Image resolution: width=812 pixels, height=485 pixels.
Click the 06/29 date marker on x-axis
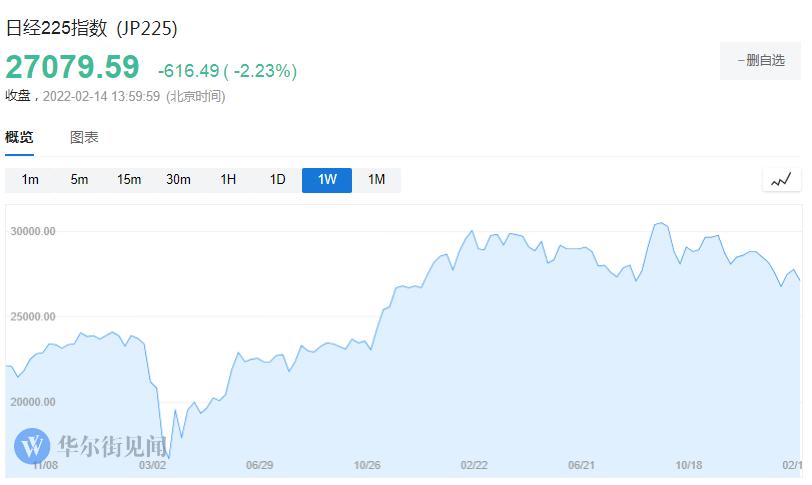[260, 465]
